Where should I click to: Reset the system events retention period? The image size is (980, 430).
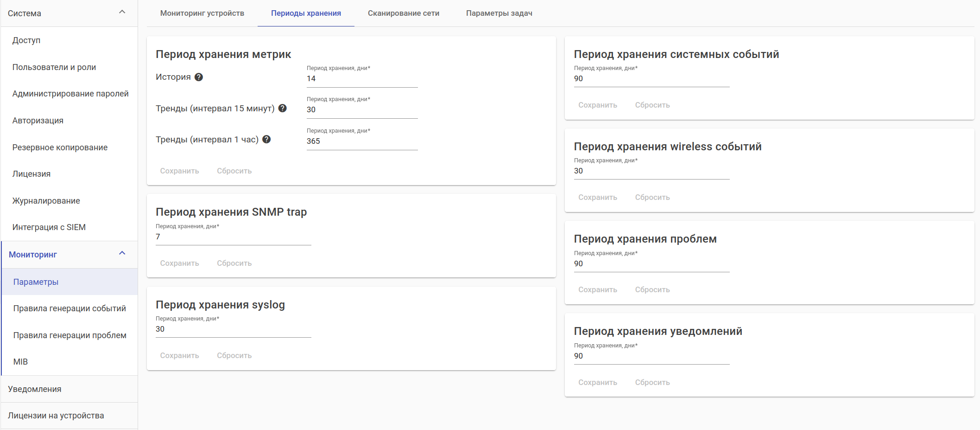pos(652,105)
